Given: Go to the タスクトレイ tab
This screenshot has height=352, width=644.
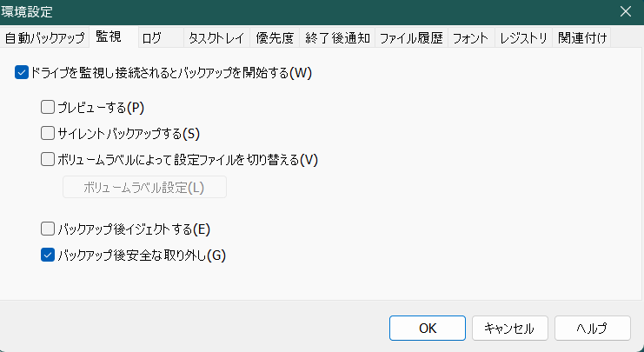Looking at the screenshot, I should [x=216, y=38].
